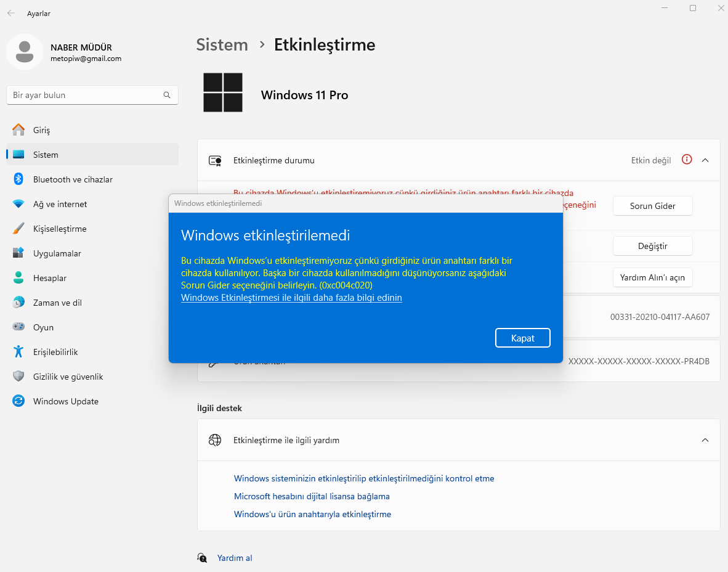Click the user profile avatar picture
Viewport: 728px width, 572px height.
(x=25, y=52)
